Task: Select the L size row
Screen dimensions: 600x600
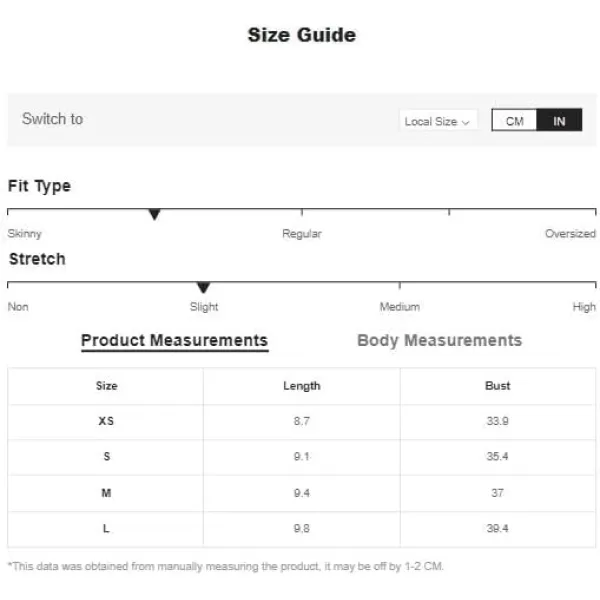Action: pyautogui.click(x=302, y=529)
